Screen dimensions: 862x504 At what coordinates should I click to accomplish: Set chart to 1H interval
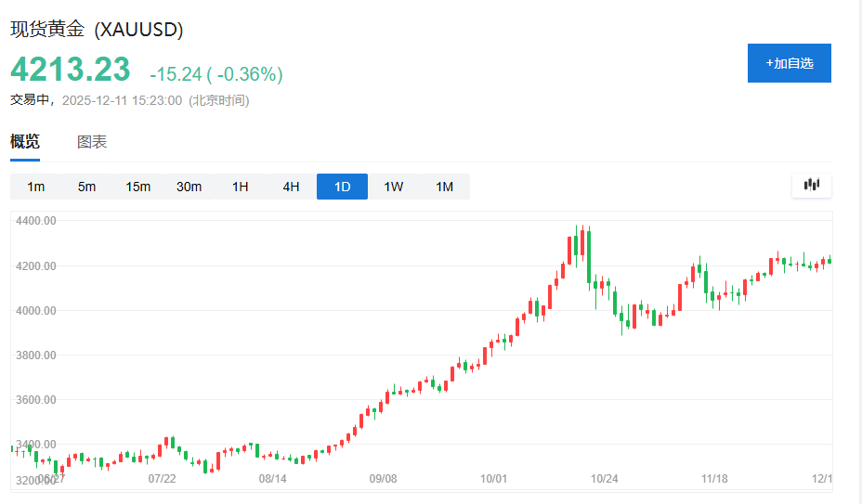pos(241,187)
